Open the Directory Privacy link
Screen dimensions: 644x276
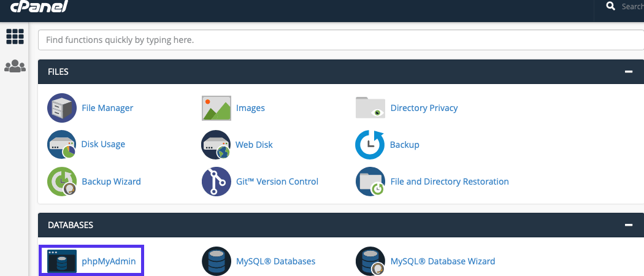click(x=424, y=108)
